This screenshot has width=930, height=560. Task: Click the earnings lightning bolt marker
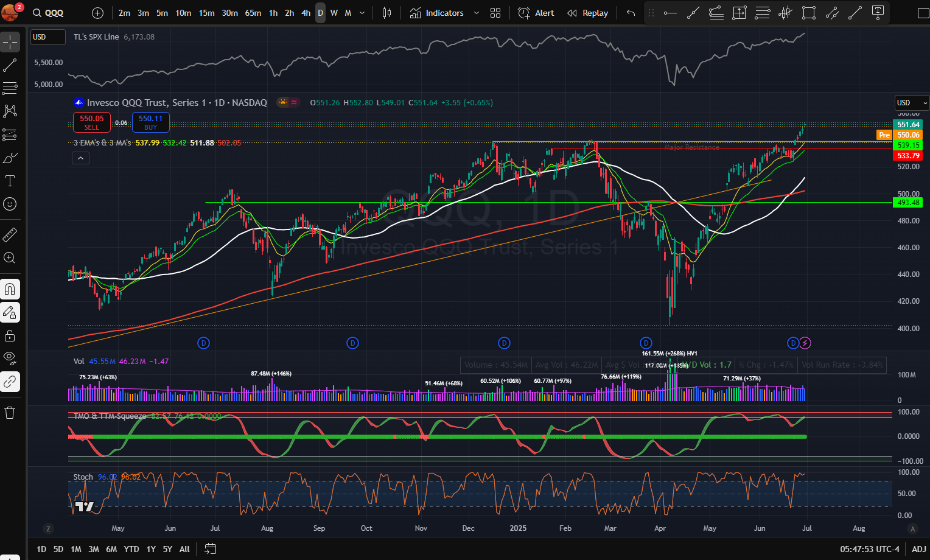(805, 343)
